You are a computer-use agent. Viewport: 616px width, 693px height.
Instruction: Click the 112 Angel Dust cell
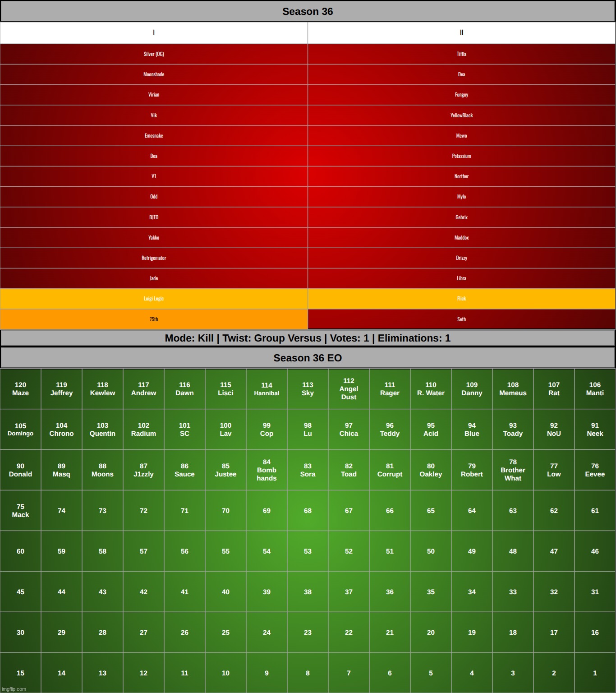tap(349, 389)
